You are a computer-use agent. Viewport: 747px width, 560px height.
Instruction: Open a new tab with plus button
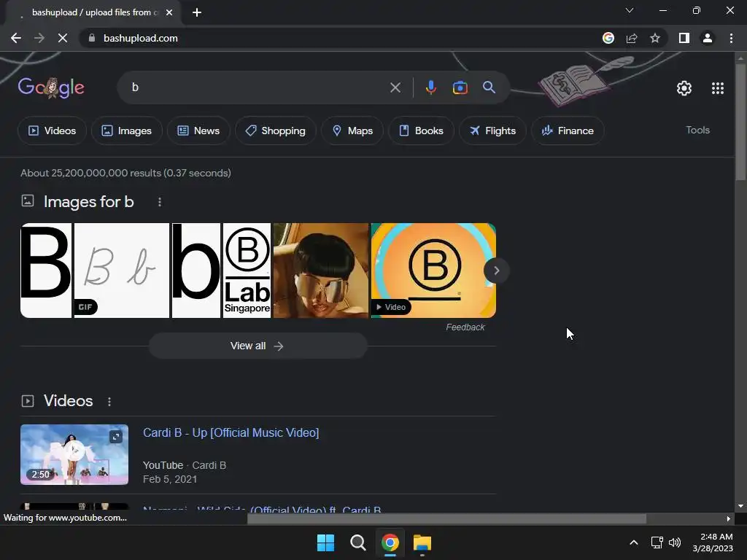[197, 12]
